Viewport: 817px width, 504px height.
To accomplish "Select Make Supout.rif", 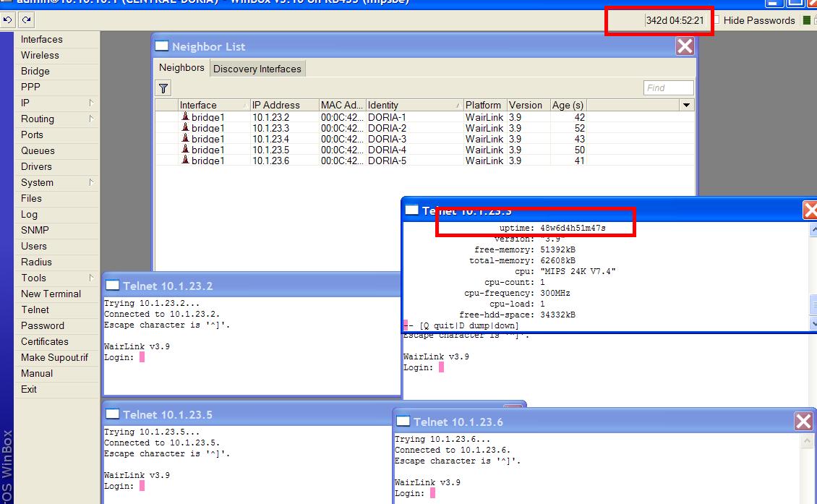I will [56, 357].
